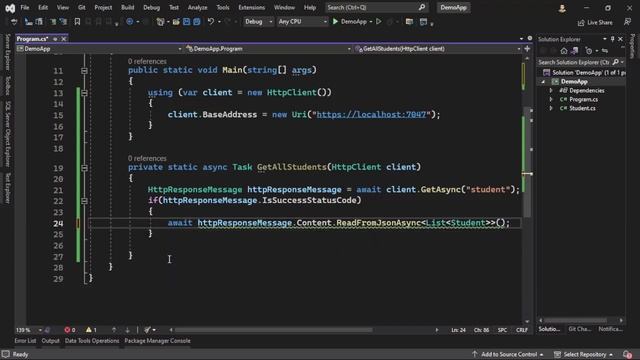
Task: Click the top search magnifier icon
Action: click(x=422, y=7)
